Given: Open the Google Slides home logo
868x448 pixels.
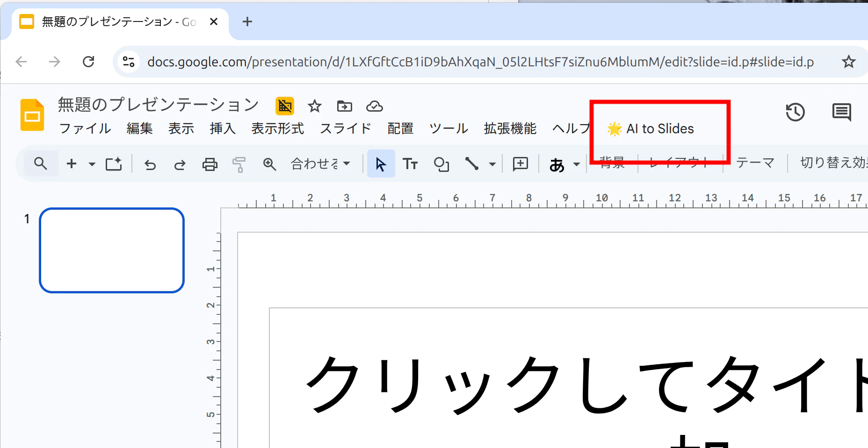Looking at the screenshot, I should 32,115.
